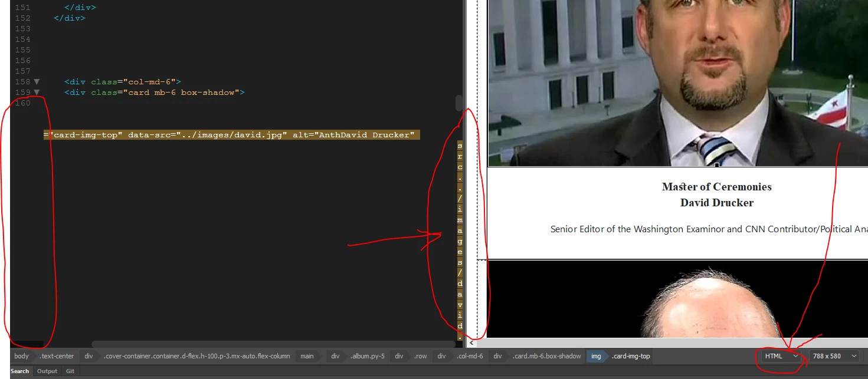Open the HTML document type dropdown
The height and width of the screenshot is (379, 868).
point(781,356)
